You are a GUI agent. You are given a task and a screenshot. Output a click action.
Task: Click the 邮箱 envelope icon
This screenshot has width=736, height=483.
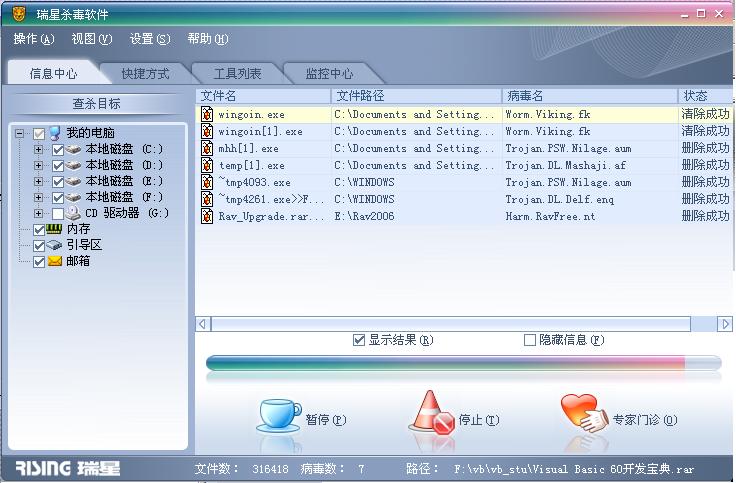(x=54, y=261)
